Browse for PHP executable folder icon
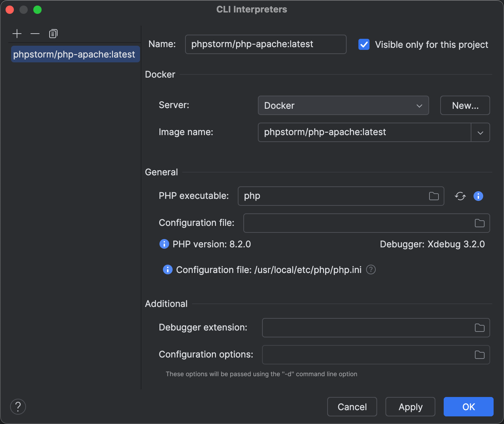504x424 pixels. (x=434, y=196)
